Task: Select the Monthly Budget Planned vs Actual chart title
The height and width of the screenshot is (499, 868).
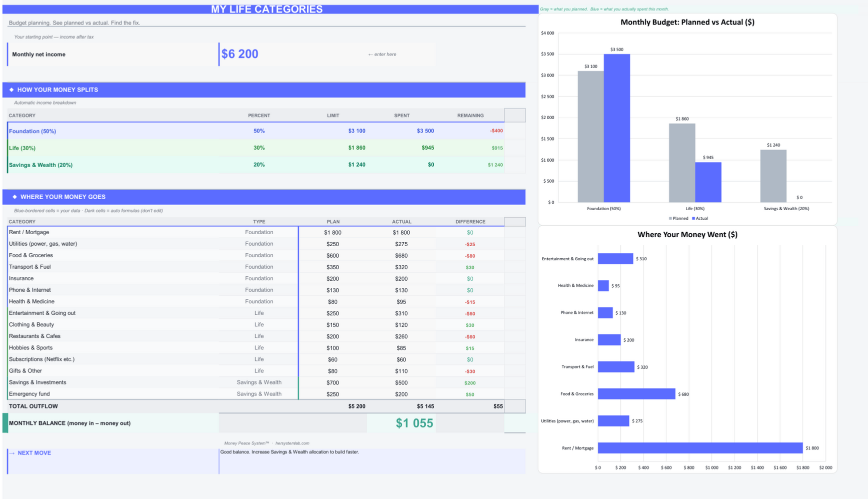Action: point(687,22)
